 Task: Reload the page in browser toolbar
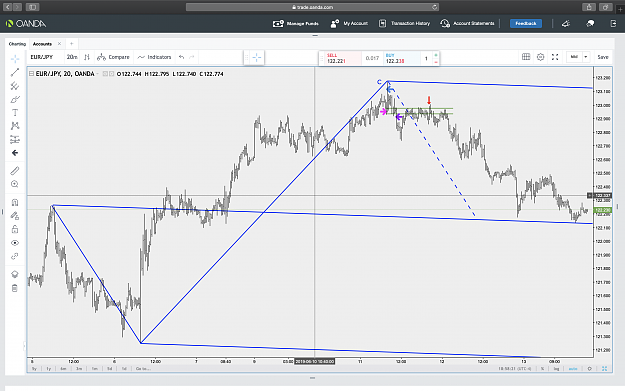(x=434, y=7)
